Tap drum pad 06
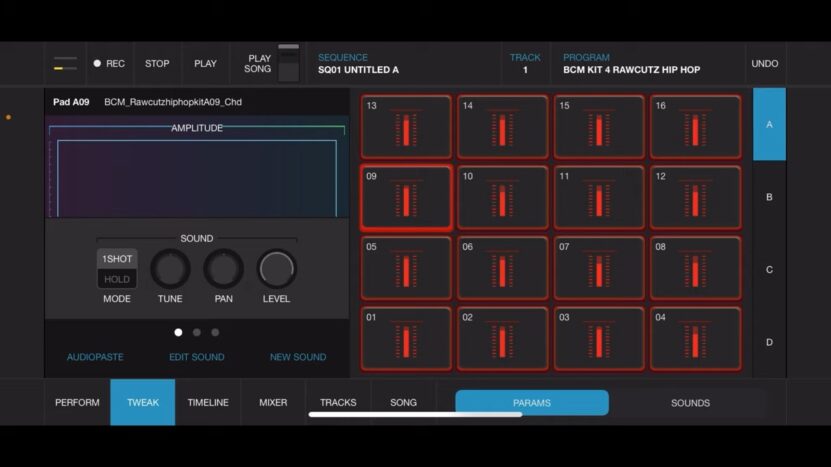 (x=502, y=268)
